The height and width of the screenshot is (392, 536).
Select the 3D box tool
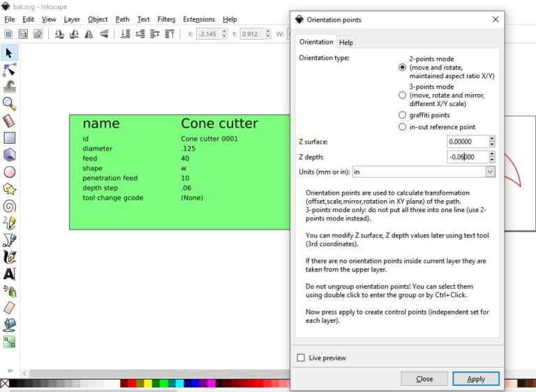[9, 155]
